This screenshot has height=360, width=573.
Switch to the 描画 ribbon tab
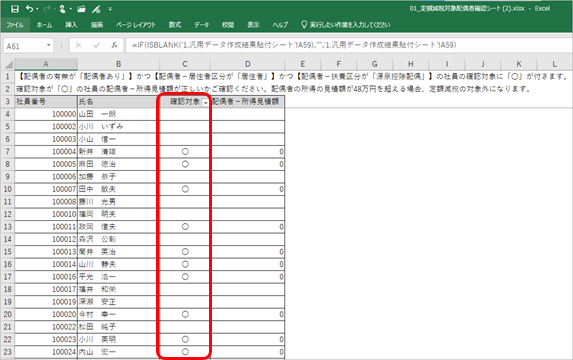97,25
